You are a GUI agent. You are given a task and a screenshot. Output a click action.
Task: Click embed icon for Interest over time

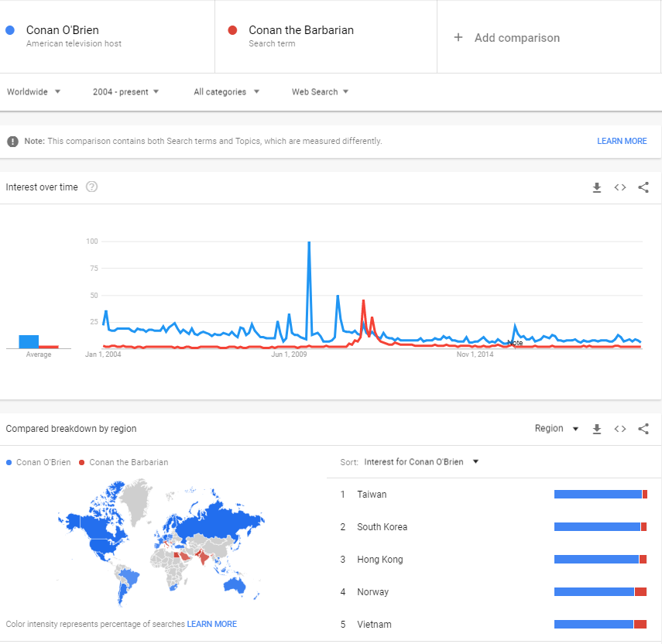620,187
